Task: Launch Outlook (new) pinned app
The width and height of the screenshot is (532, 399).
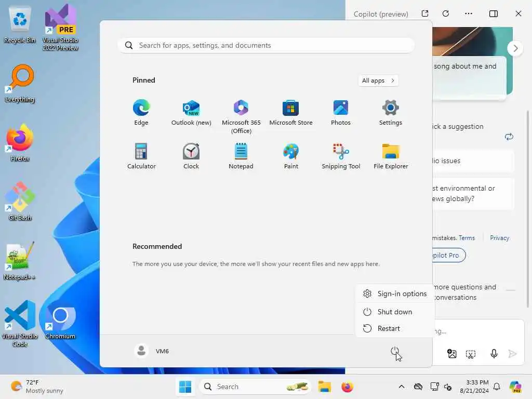Action: (191, 113)
